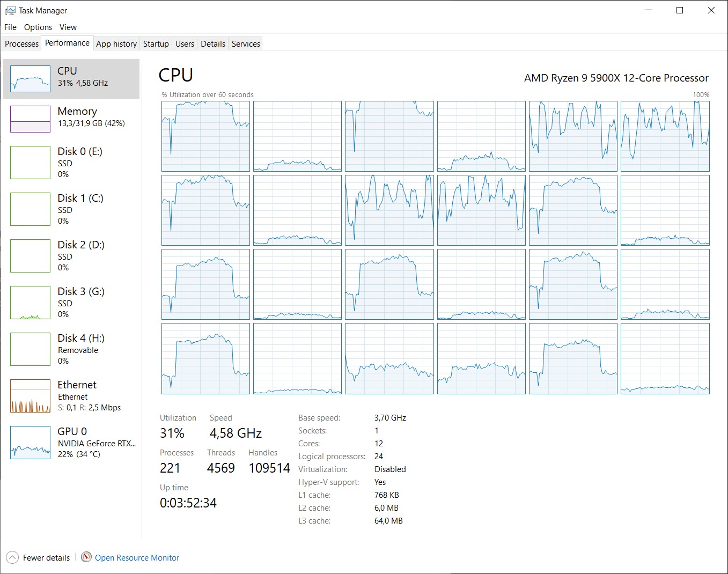Click the Memory label in sidebar

pos(77,111)
